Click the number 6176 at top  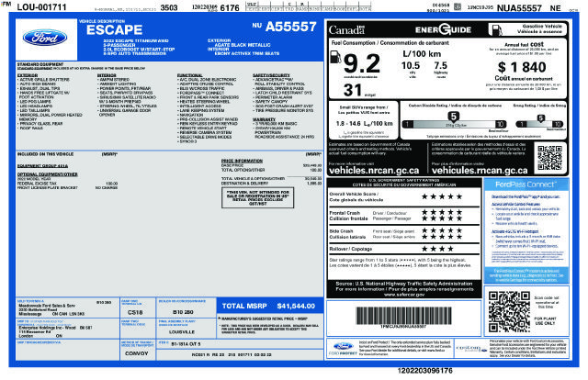tap(230, 7)
